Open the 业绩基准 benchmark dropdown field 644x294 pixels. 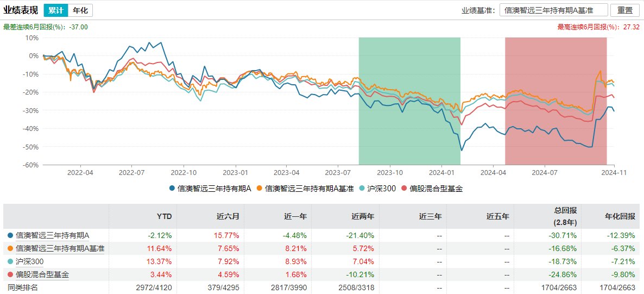coord(553,10)
